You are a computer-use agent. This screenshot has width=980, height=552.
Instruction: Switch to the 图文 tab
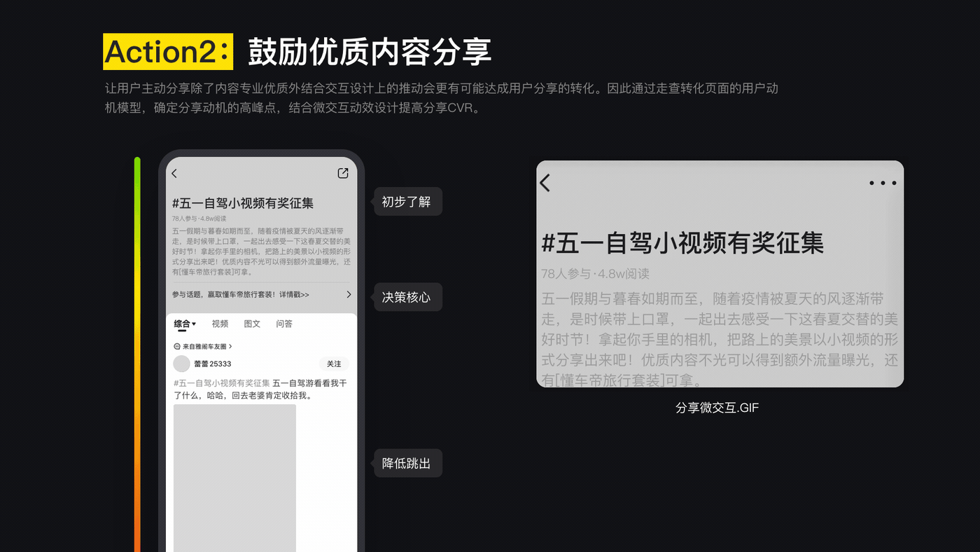pos(252,324)
